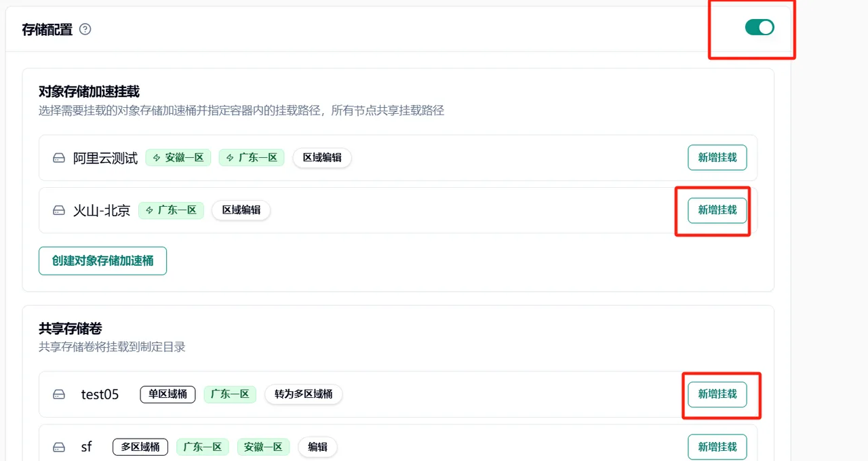Click the 安徽一区 tag on sf
The image size is (868, 461).
point(263,447)
